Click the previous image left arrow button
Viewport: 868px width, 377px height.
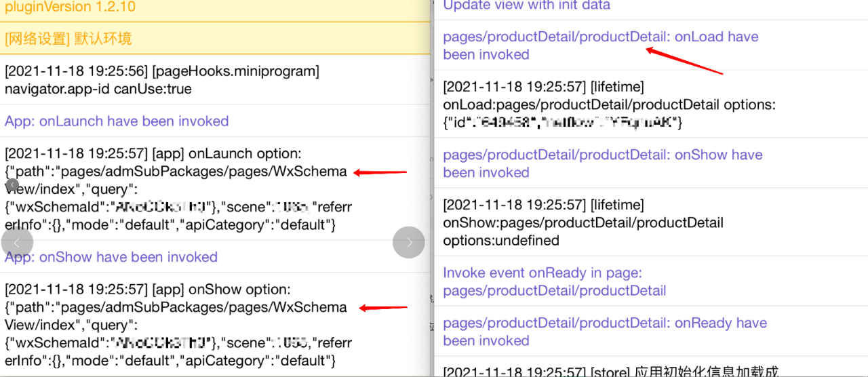[17, 242]
